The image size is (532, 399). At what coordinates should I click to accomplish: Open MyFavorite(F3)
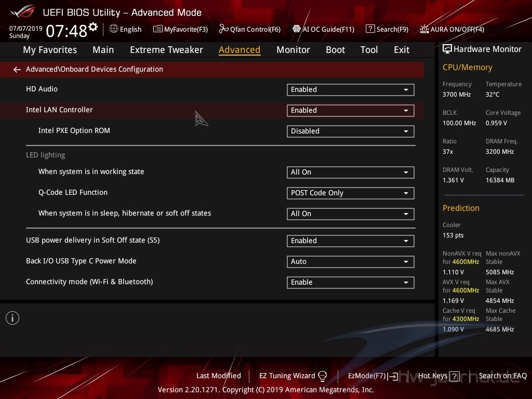click(186, 30)
